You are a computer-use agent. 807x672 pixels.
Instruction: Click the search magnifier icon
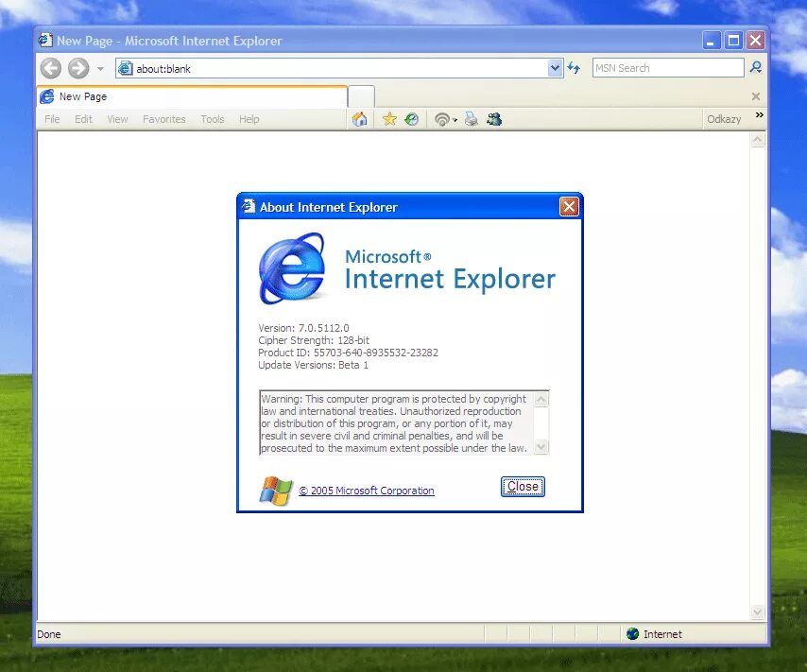(x=756, y=67)
